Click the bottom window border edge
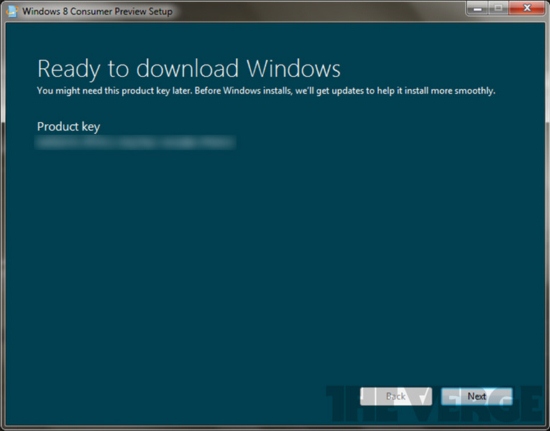This screenshot has width=550, height=431. [x=275, y=428]
